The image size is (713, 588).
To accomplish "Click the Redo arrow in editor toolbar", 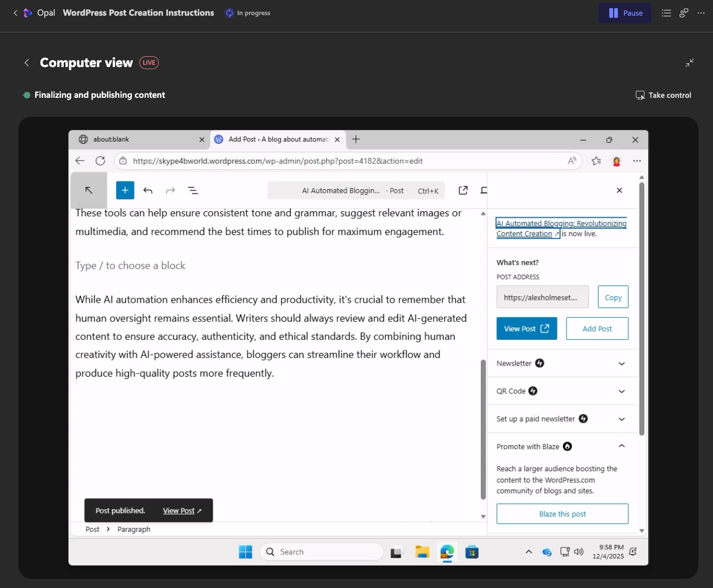I will (x=170, y=190).
